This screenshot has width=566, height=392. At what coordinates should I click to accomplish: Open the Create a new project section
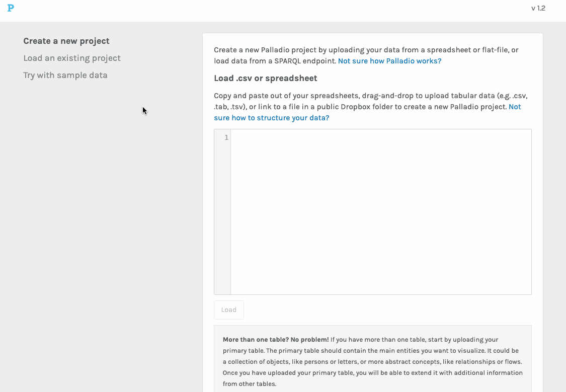point(66,41)
